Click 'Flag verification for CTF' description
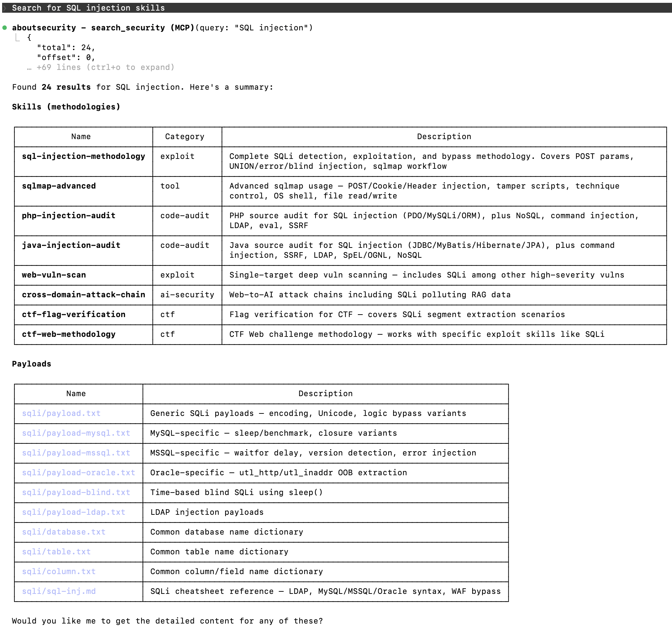672x632 pixels. pyautogui.click(x=397, y=314)
